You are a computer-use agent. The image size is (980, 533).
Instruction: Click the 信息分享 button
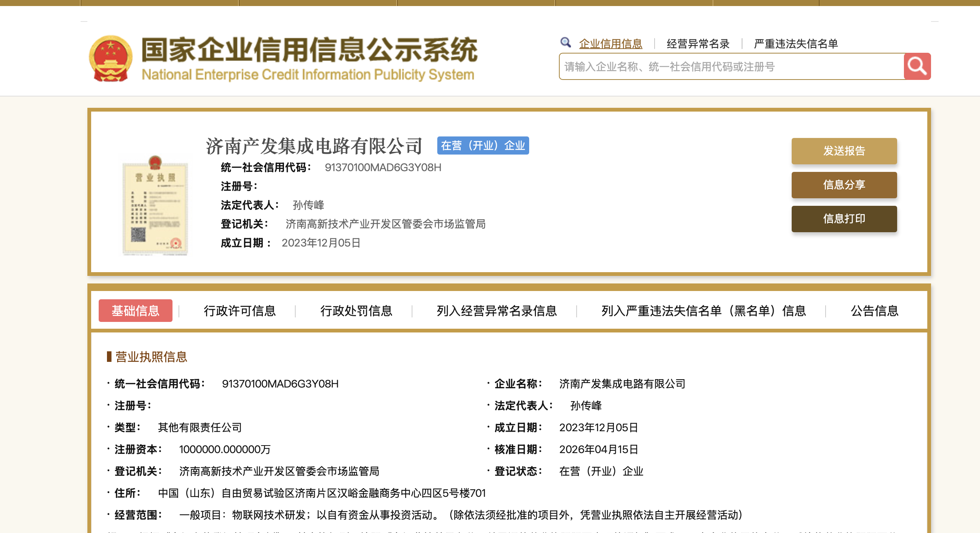pos(844,185)
